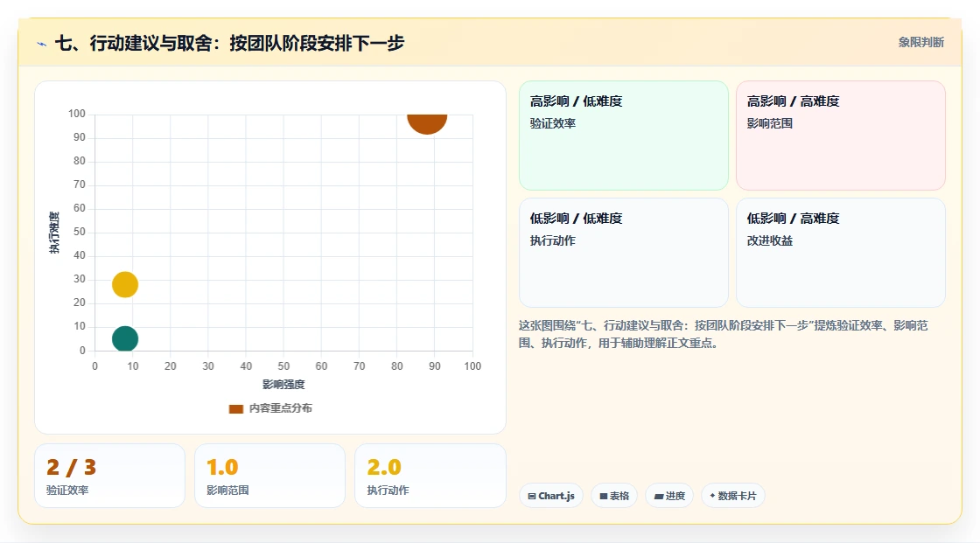
Task: Click the yellow bubble in the chart
Action: (125, 284)
